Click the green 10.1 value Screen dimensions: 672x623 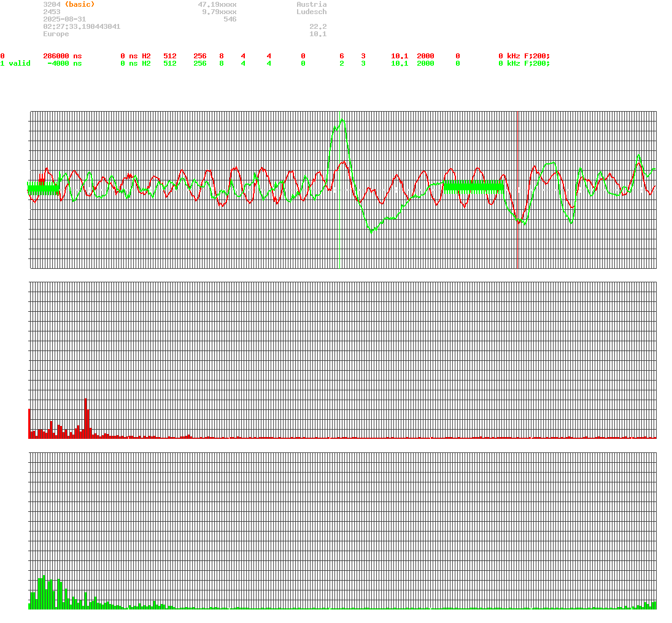click(400, 63)
